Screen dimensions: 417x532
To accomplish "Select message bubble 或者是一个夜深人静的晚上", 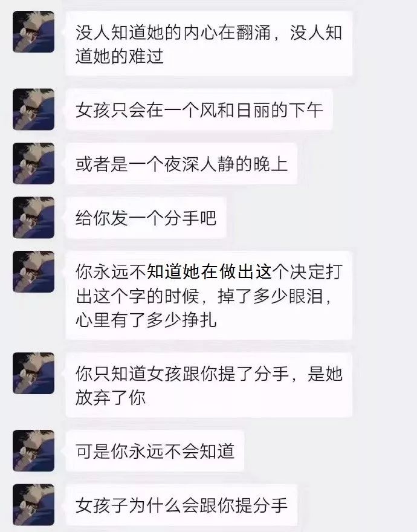I will click(181, 164).
